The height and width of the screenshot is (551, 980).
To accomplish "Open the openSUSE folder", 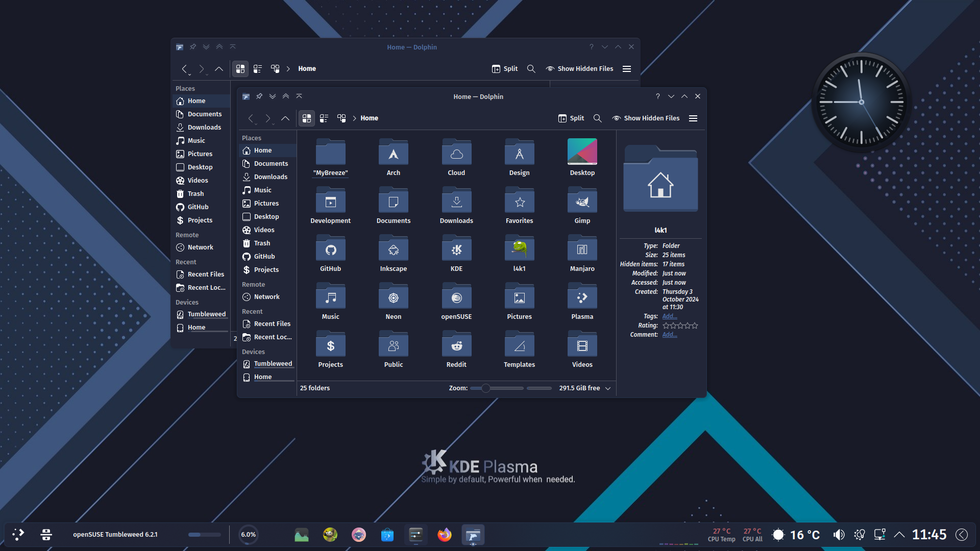I will (456, 301).
